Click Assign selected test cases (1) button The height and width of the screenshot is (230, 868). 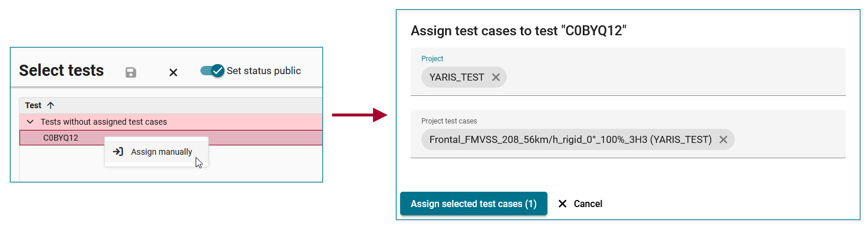click(x=474, y=204)
